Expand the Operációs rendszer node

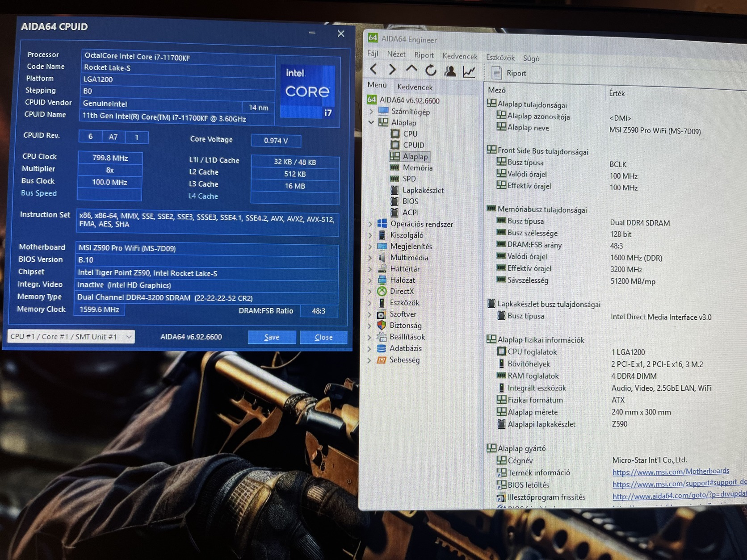(x=370, y=224)
